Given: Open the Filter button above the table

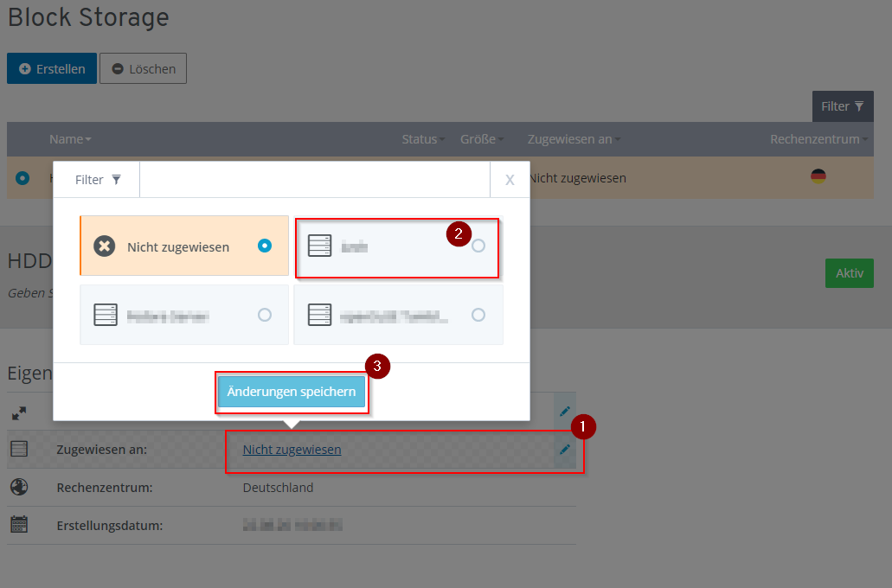Looking at the screenshot, I should point(843,106).
